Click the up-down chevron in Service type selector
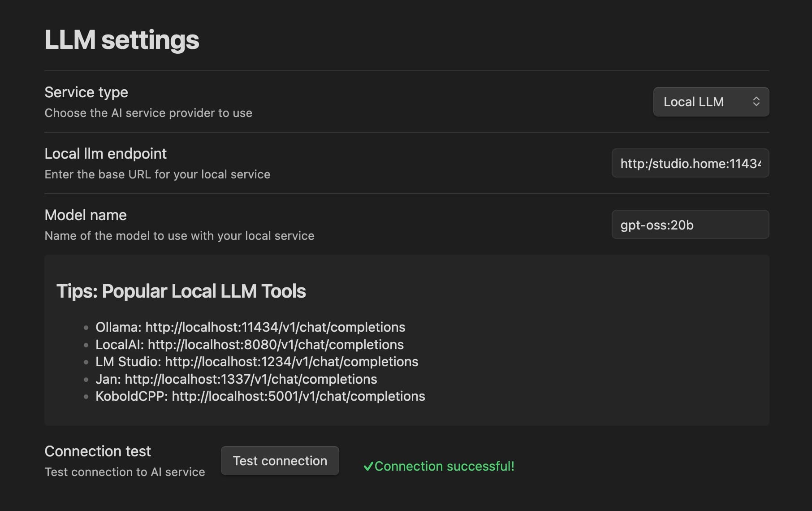The image size is (812, 511). 756,102
